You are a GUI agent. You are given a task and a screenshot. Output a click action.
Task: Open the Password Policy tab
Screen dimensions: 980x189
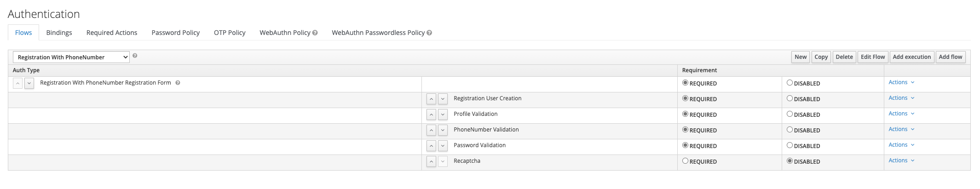[175, 33]
